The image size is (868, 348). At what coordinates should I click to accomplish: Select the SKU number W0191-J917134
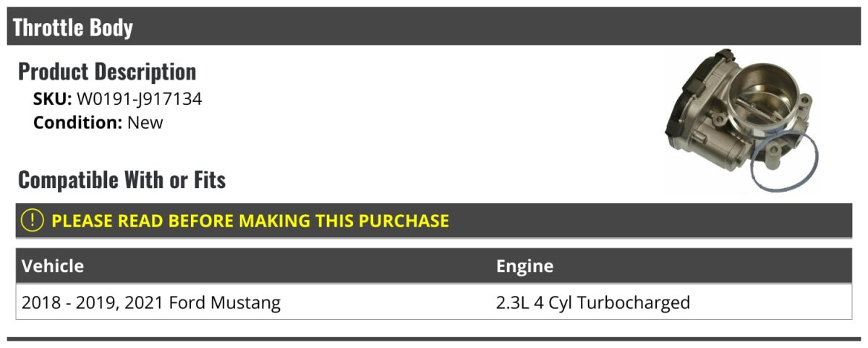click(x=139, y=99)
